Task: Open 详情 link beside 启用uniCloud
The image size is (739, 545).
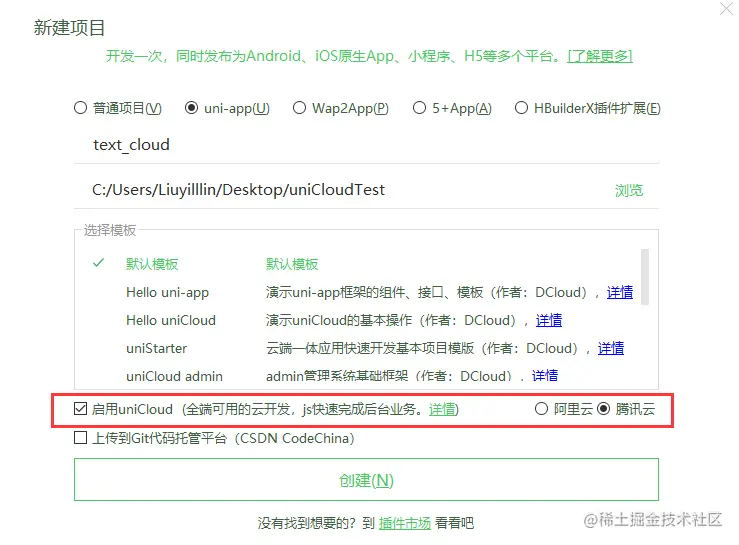Action: (x=442, y=409)
